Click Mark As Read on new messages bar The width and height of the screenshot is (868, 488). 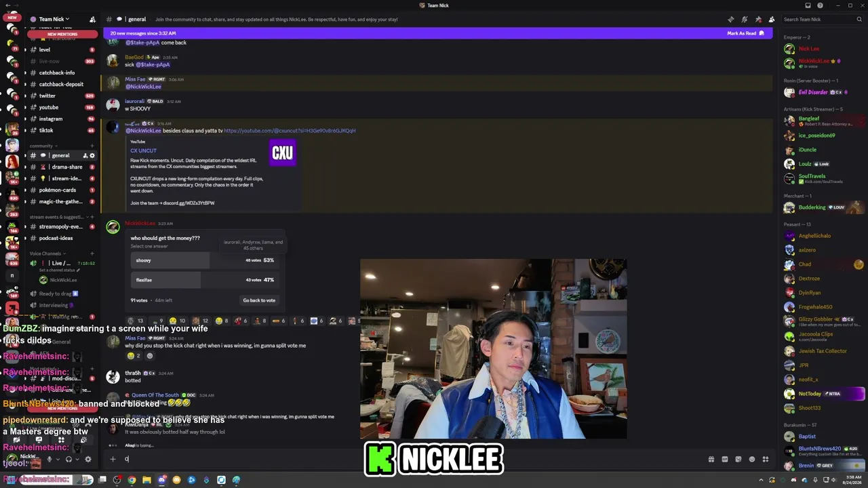tap(745, 33)
